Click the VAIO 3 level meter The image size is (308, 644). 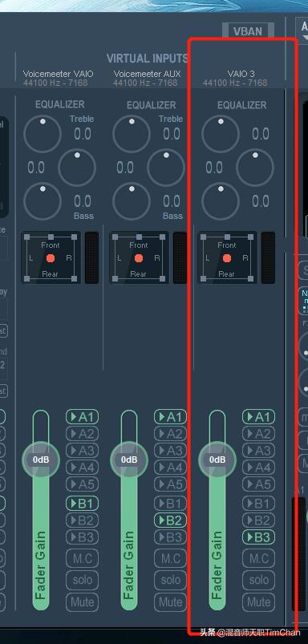[x=268, y=257]
